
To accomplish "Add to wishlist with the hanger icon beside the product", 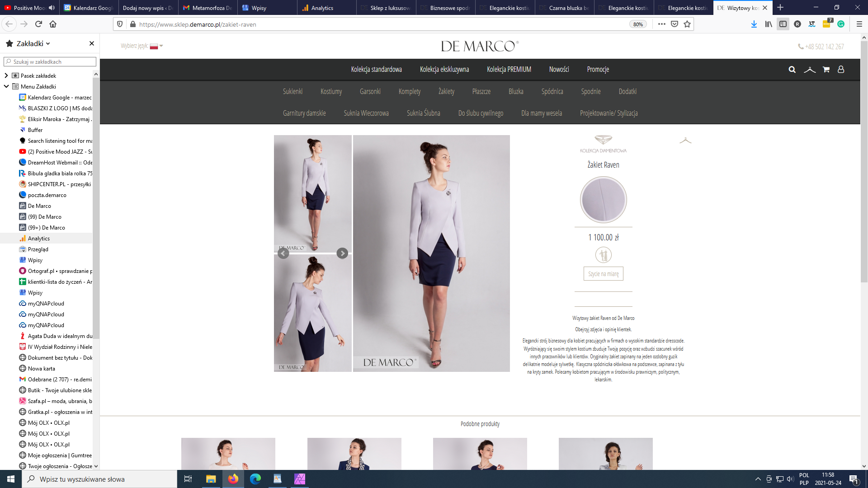I will 685,141.
